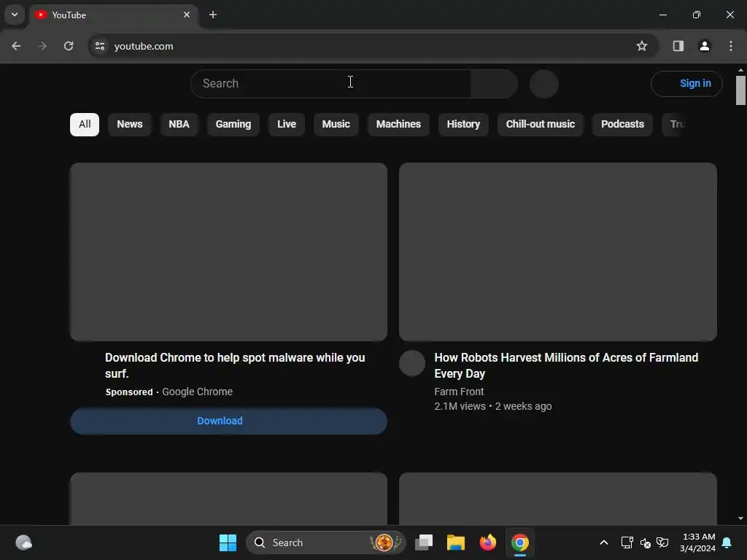The width and height of the screenshot is (747, 560).
Task: View site information icon beside youtube.com
Action: coord(100,46)
